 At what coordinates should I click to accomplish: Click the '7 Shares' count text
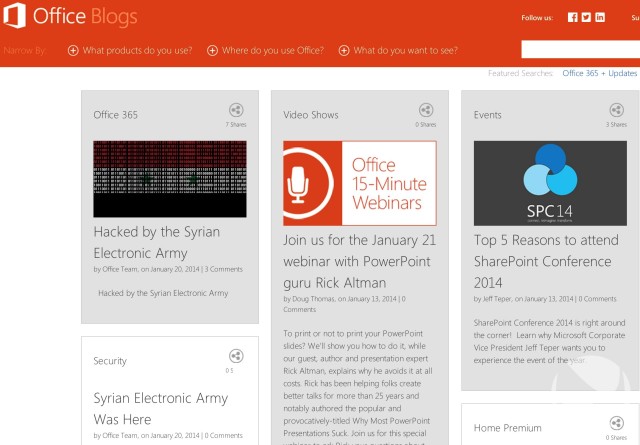pyautogui.click(x=236, y=125)
